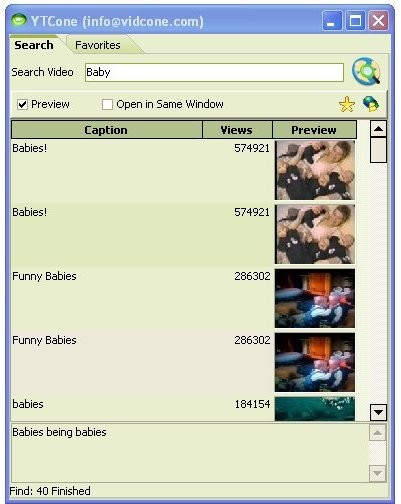
Task: Click results list scroll up arrow
Action: click(378, 129)
